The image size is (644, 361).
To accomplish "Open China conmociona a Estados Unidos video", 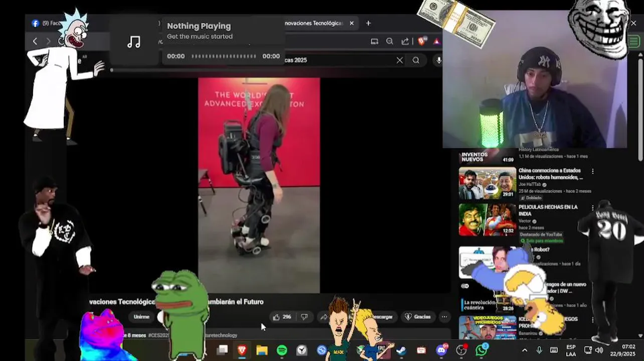I will pos(551,173).
